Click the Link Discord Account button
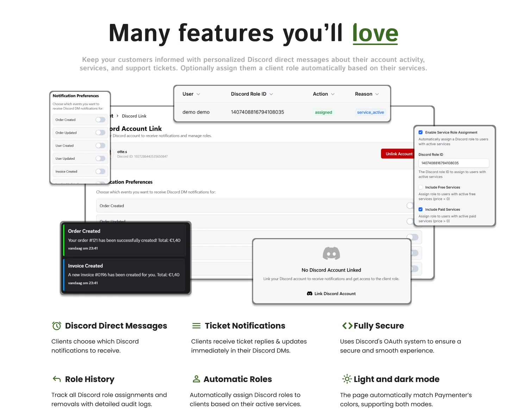This screenshot has height=420, width=507. [331, 293]
